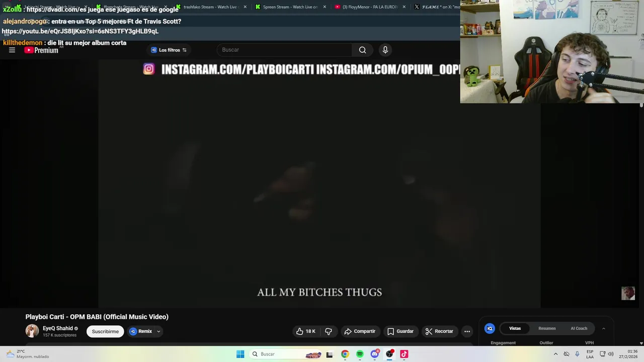Clip the video using Recortar
The width and height of the screenshot is (644, 362).
click(439, 331)
